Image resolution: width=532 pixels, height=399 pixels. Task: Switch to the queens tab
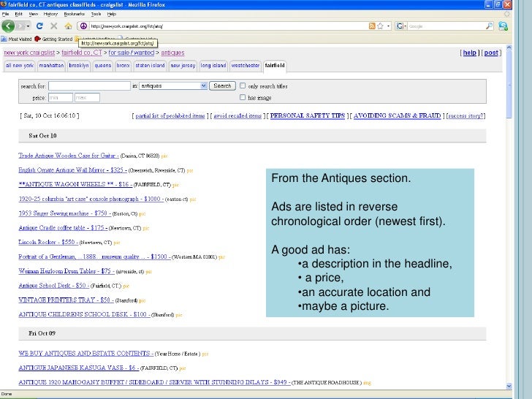(x=103, y=66)
